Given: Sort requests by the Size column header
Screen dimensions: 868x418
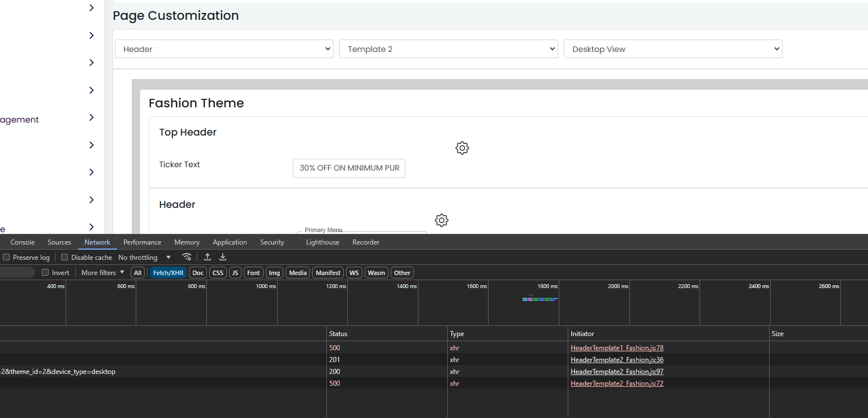Looking at the screenshot, I should click(x=818, y=334).
